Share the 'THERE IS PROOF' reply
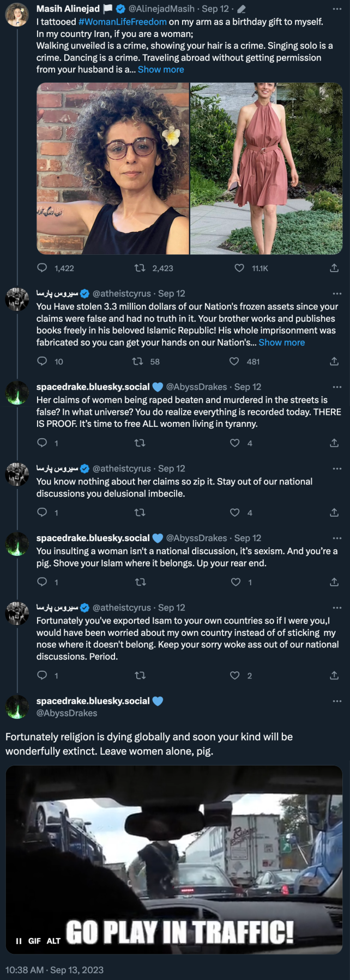Viewport: 350px width, 980px height. (x=334, y=443)
